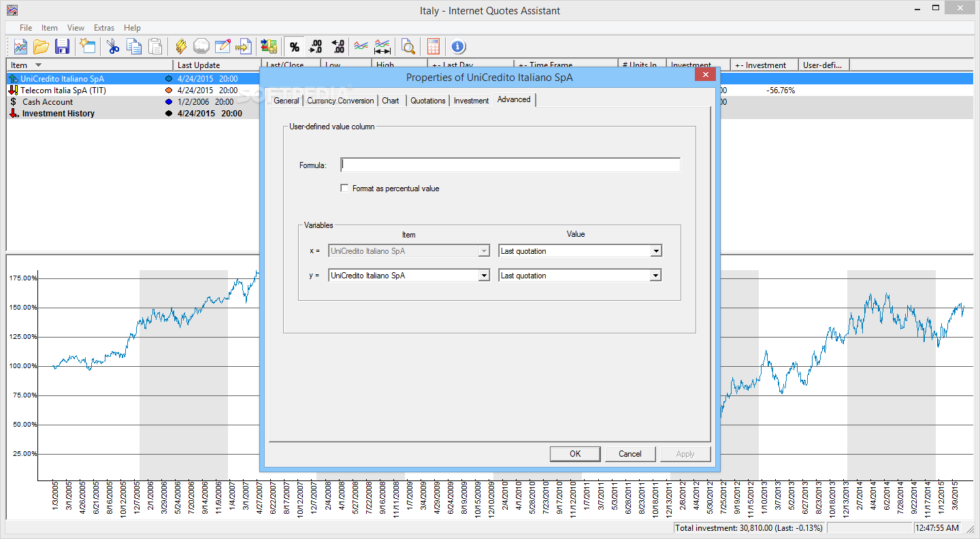
Task: Open the Extras menu
Action: tap(104, 28)
